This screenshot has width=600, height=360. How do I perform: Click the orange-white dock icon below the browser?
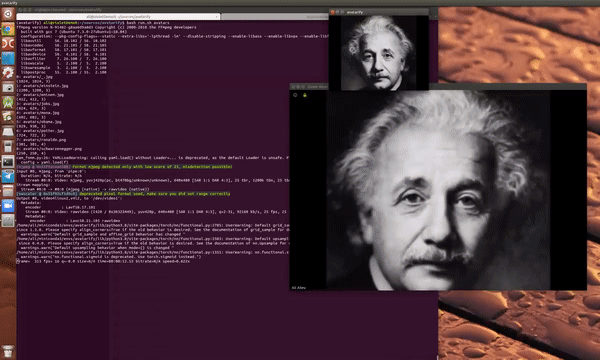(8, 44)
